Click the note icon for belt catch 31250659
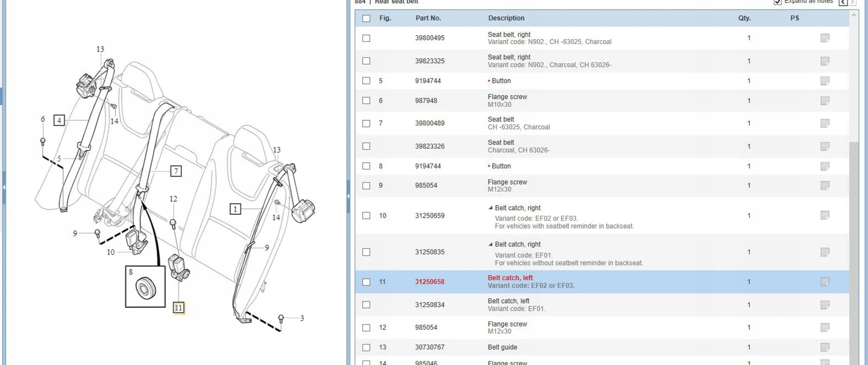Viewport: 868px width, 365px height. (x=825, y=215)
